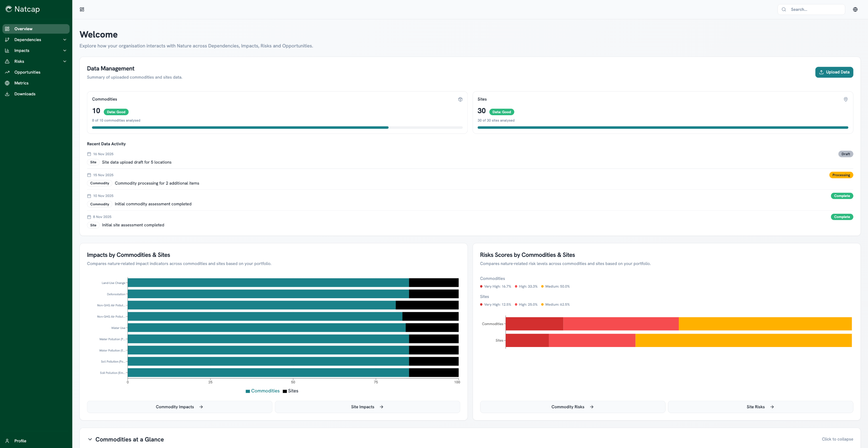868x448 pixels.
Task: Open Downloads via its sidebar icon
Action: [7, 94]
